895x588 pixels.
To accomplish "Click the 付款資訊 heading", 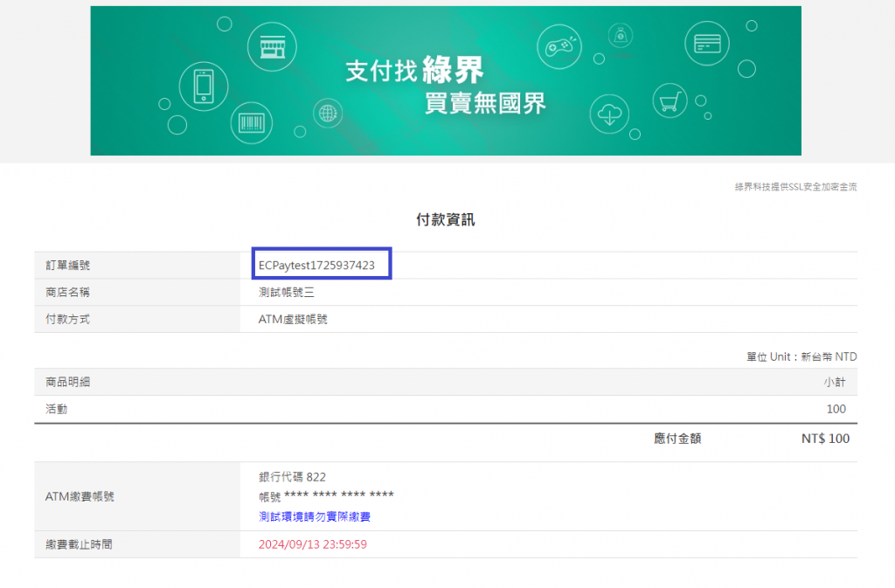I will 445,219.
